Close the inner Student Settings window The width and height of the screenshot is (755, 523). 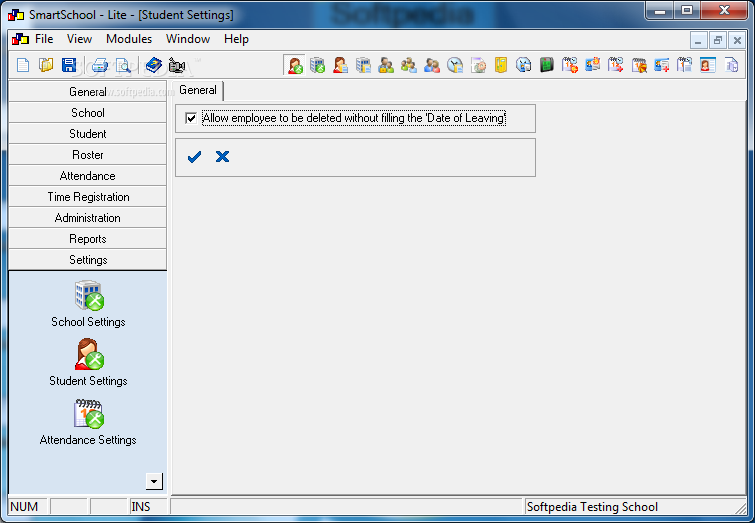point(737,40)
